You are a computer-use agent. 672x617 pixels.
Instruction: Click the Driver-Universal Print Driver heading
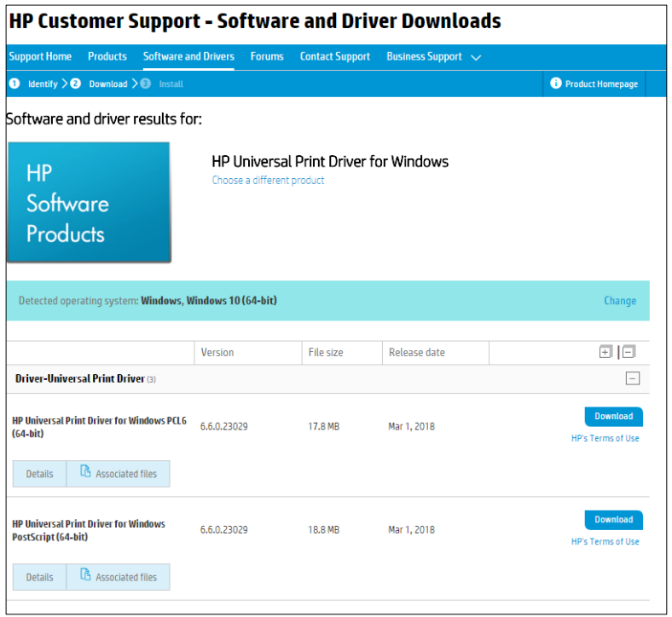80,379
